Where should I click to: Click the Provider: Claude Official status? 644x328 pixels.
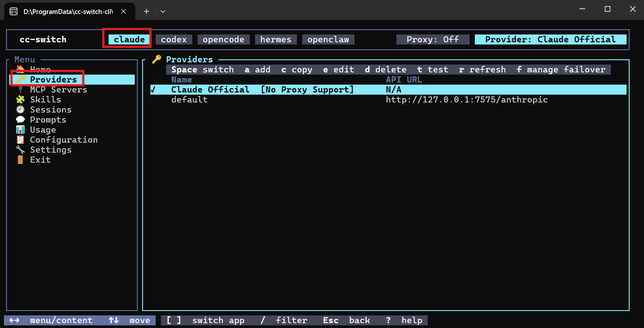coord(551,39)
